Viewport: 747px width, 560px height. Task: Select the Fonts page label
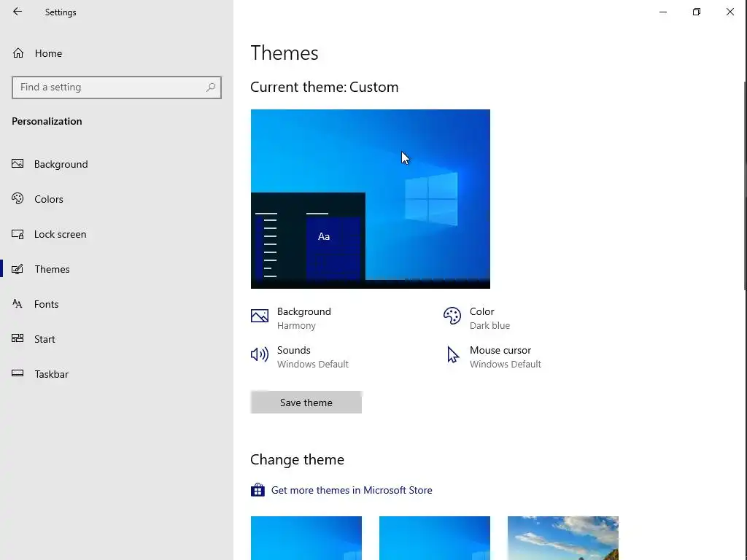(x=46, y=304)
